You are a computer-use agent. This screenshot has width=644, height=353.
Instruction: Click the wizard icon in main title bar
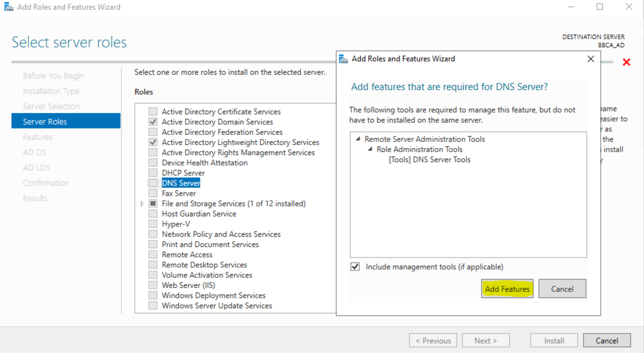(9, 7)
